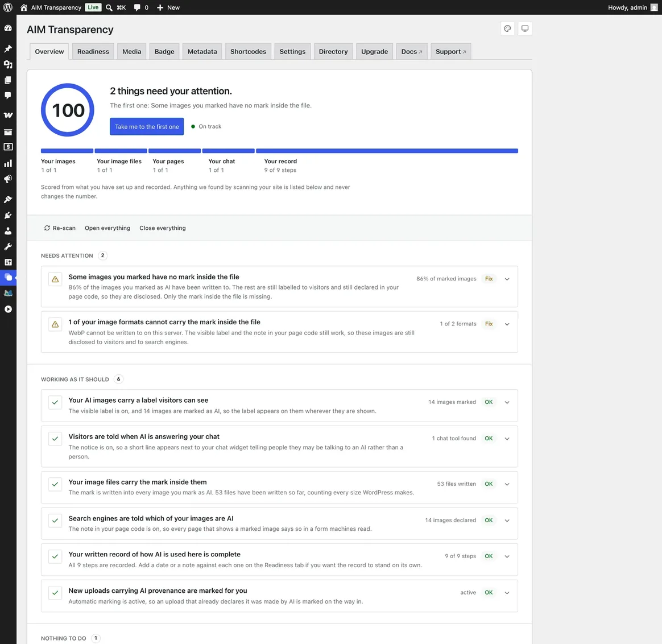Open comments bubble in the admin bar
Image resolution: width=662 pixels, height=644 pixels.
(137, 7)
